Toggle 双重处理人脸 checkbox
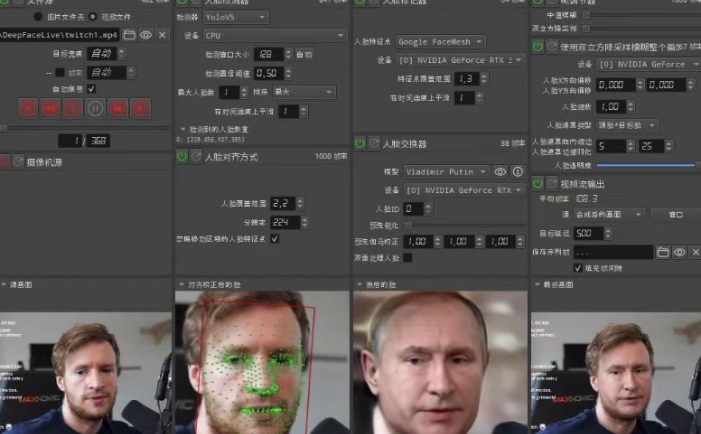701x434 pixels. click(x=408, y=257)
